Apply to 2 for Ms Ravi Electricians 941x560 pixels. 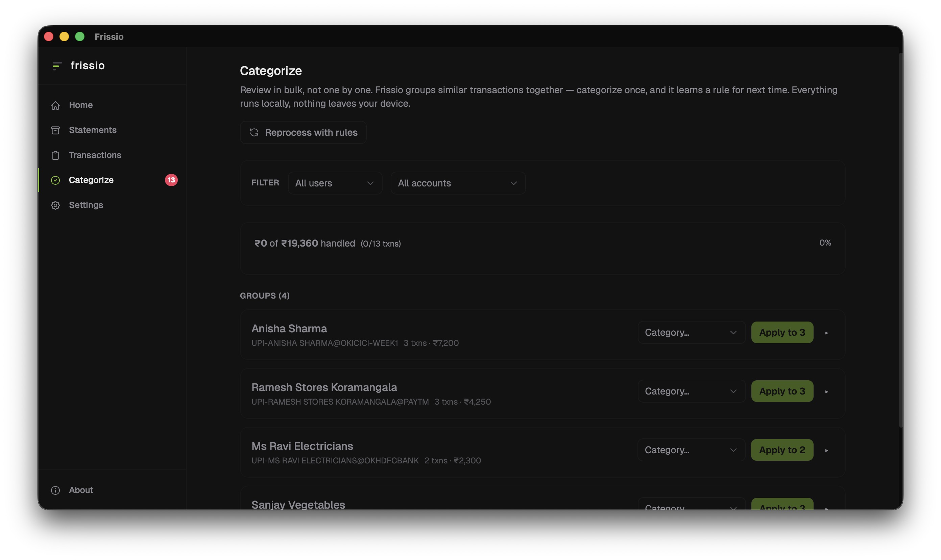tap(782, 450)
